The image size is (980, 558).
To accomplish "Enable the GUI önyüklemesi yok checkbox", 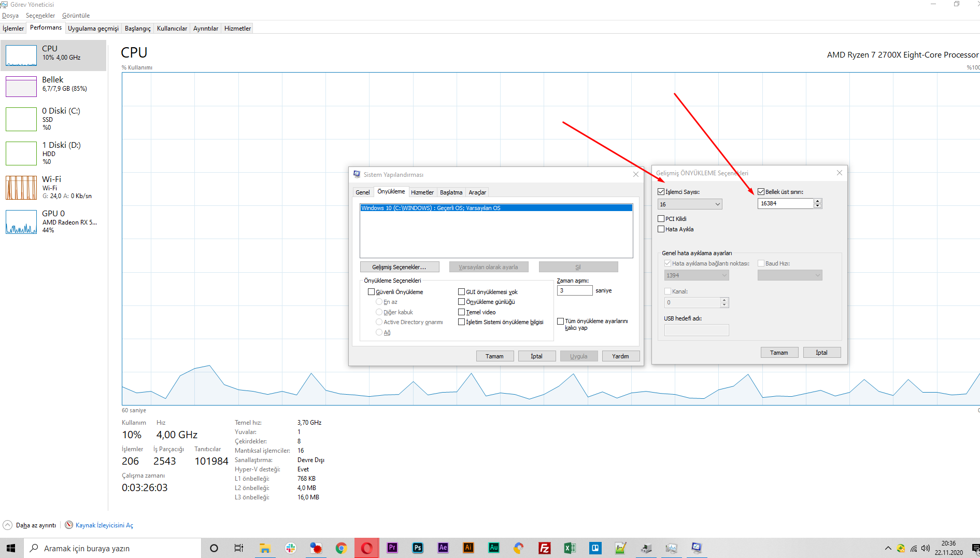I will [x=461, y=292].
